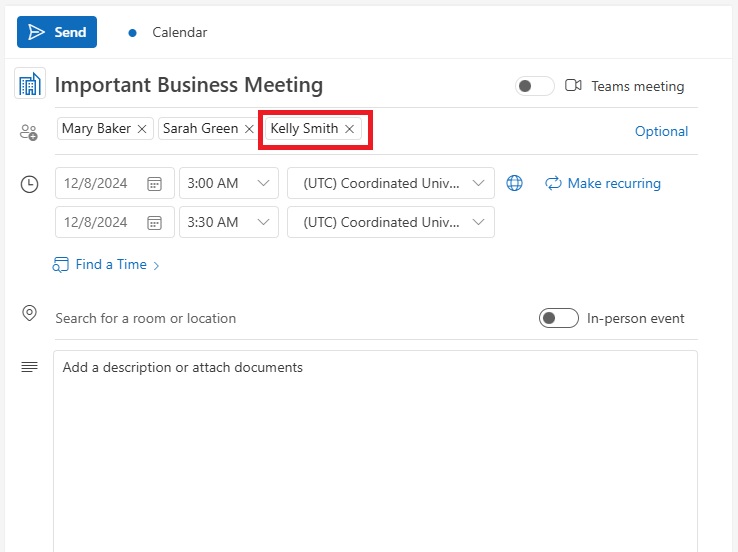738x552 pixels.
Task: Open the end date calendar picker icon
Action: click(x=154, y=223)
